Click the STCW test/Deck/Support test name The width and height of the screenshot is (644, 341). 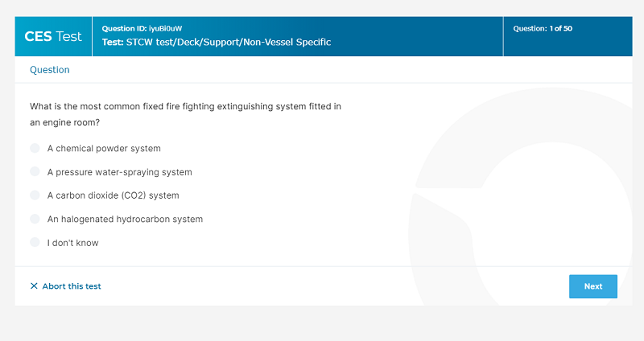tap(217, 43)
